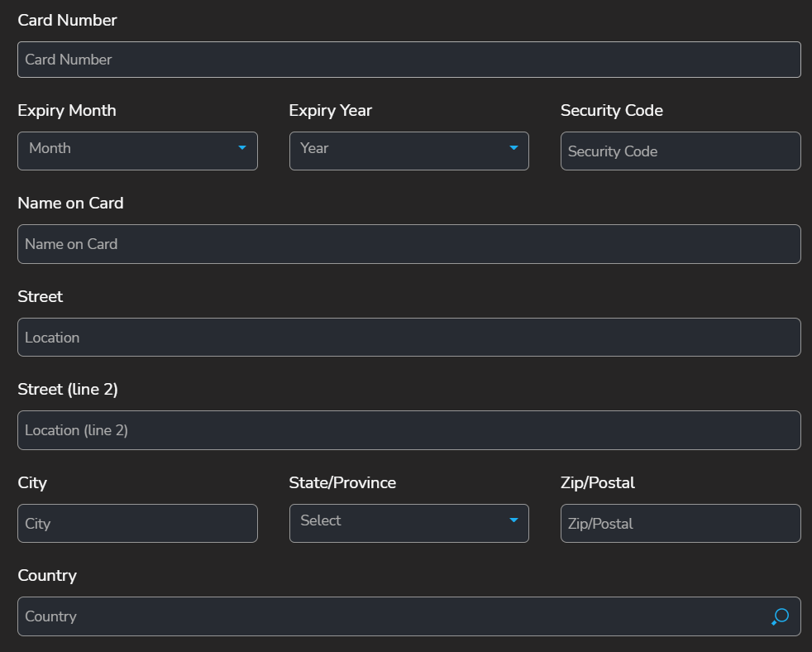This screenshot has height=652, width=812.
Task: Click the State/Province label text
Action: pyautogui.click(x=342, y=482)
